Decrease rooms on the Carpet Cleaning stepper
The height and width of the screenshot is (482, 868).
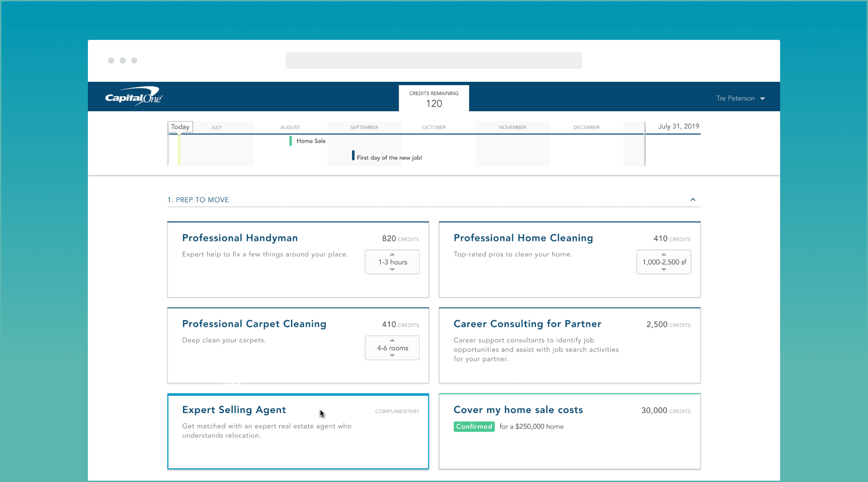pyautogui.click(x=392, y=356)
